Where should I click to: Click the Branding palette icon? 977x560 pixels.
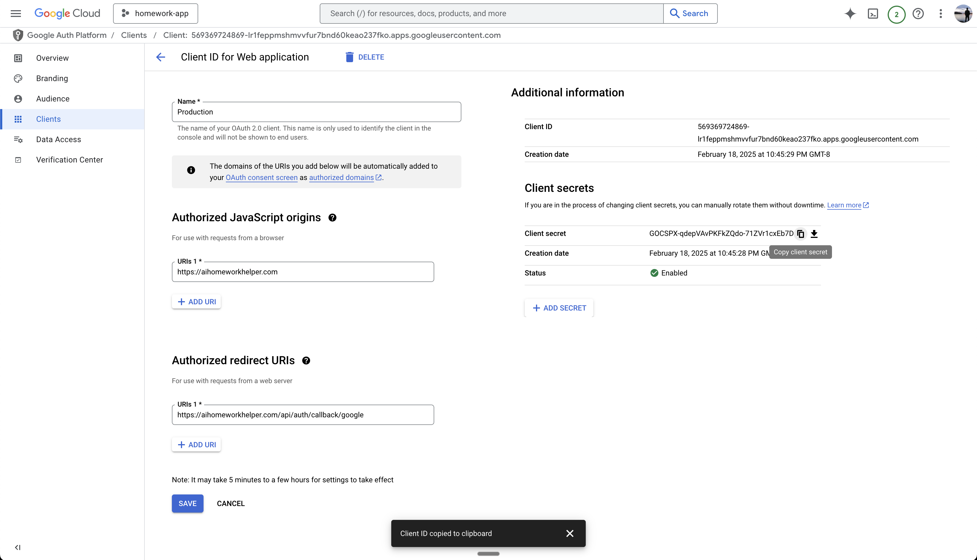click(x=18, y=79)
